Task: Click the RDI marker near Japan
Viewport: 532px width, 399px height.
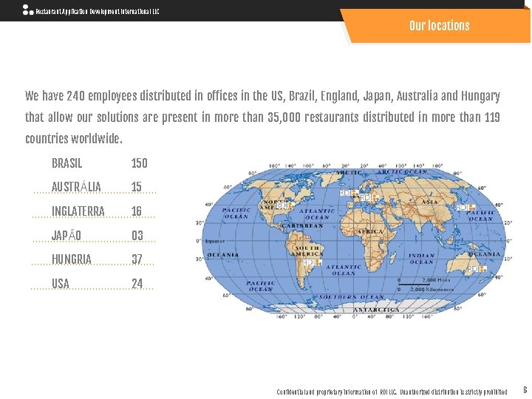Action: [465, 207]
